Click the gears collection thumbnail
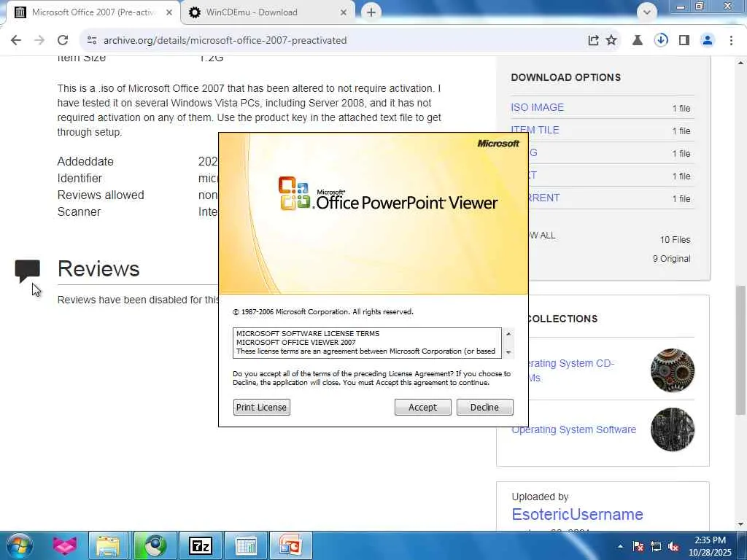The height and width of the screenshot is (560, 747). [x=672, y=370]
